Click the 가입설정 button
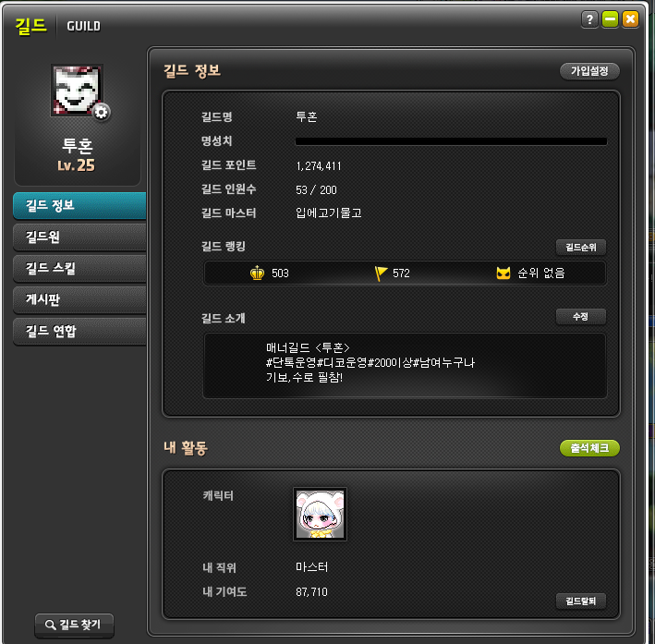Image resolution: width=655 pixels, height=644 pixels. pos(589,71)
